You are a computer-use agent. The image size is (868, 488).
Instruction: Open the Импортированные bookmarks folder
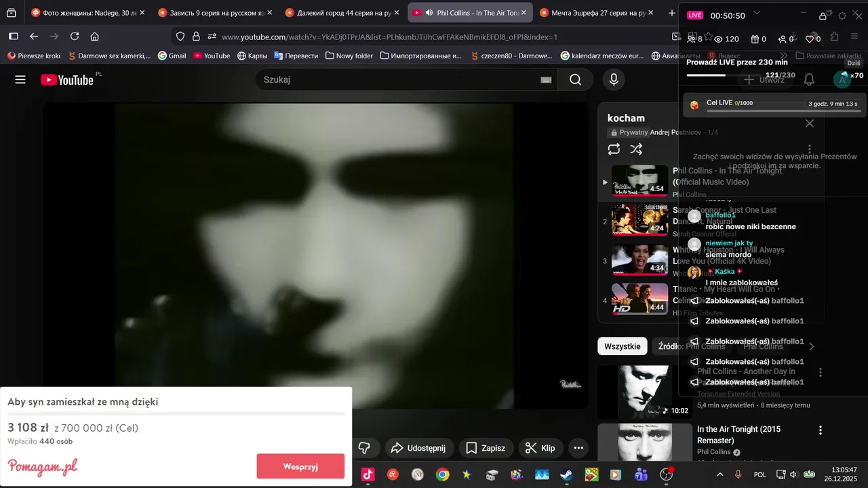(x=420, y=56)
